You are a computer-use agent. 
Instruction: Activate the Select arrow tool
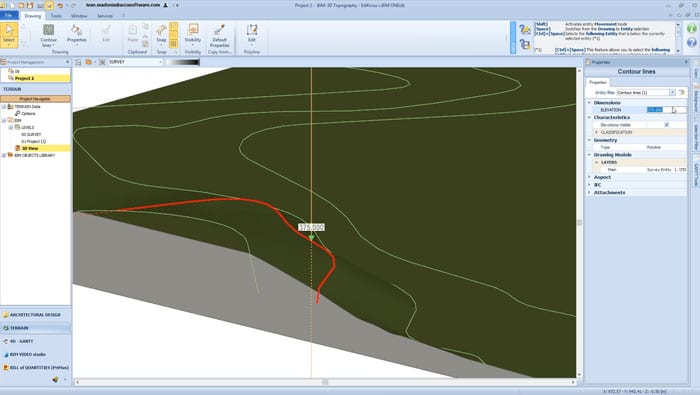[x=9, y=34]
